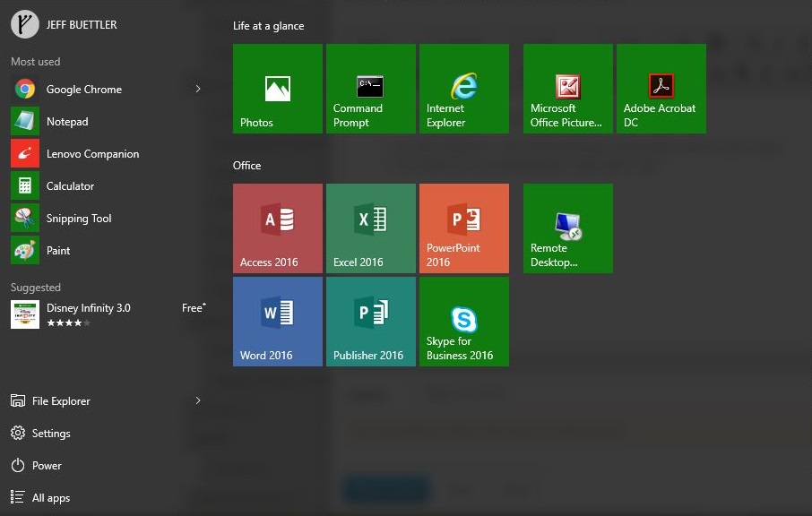Click the Jeff Buettler account avatar
Viewport: 812px width, 516px height.
pos(25,24)
